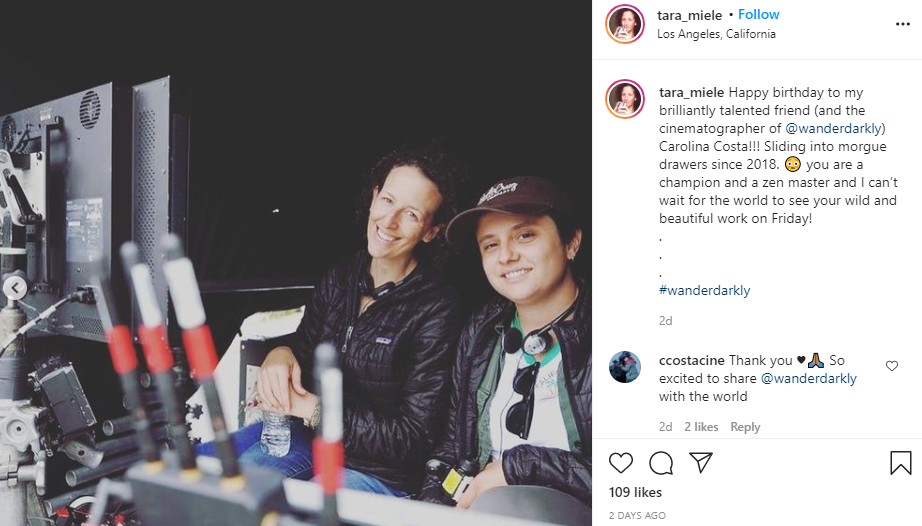The width and height of the screenshot is (922, 526).
Task: Open the comment speech bubble icon
Action: 661,463
